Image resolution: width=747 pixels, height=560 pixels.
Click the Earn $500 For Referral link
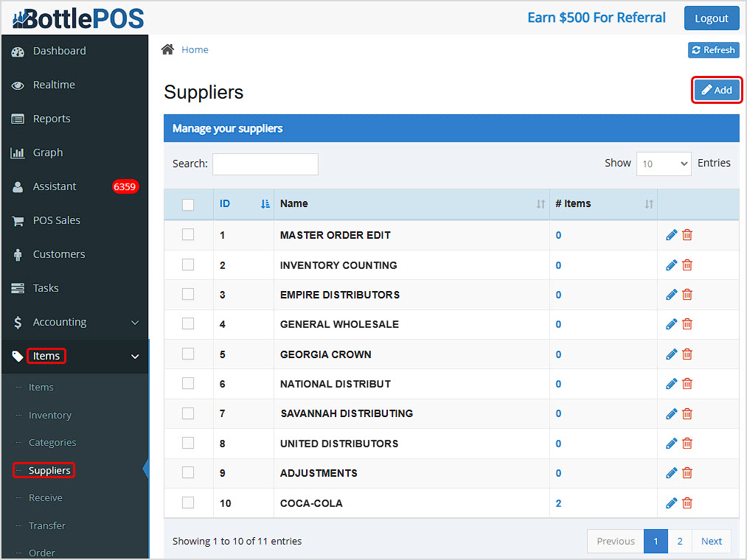(x=596, y=17)
